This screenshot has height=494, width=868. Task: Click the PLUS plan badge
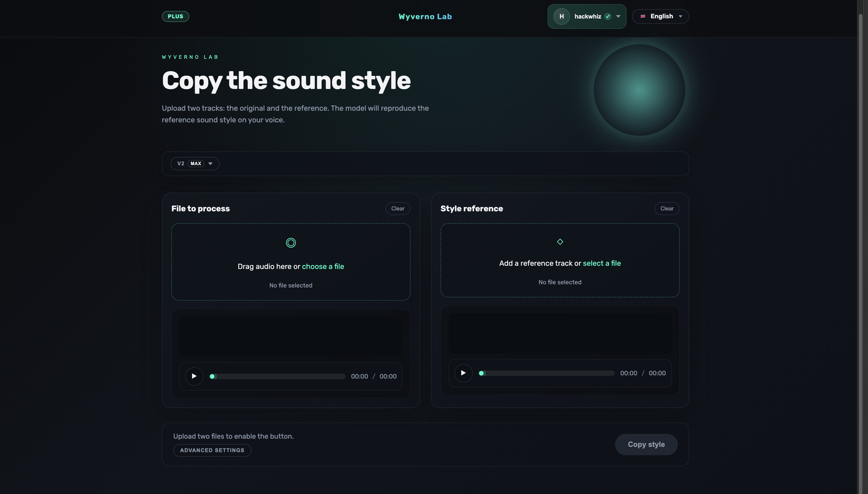tap(175, 16)
